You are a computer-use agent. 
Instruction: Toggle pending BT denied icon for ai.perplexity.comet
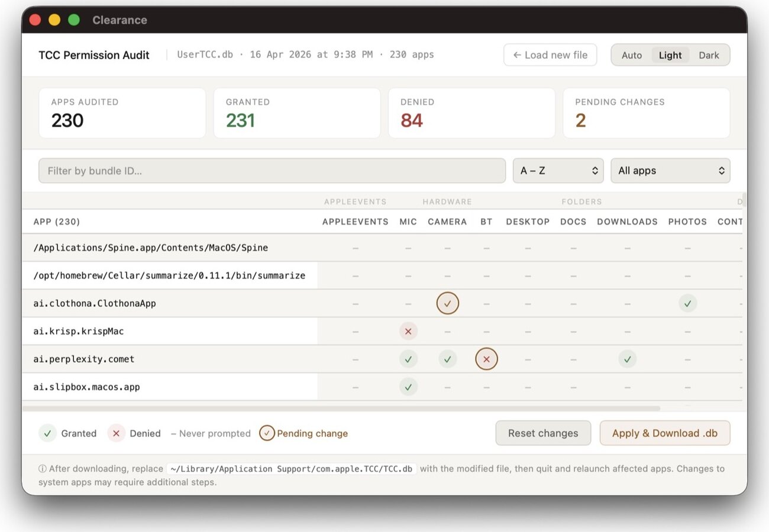[x=486, y=359]
